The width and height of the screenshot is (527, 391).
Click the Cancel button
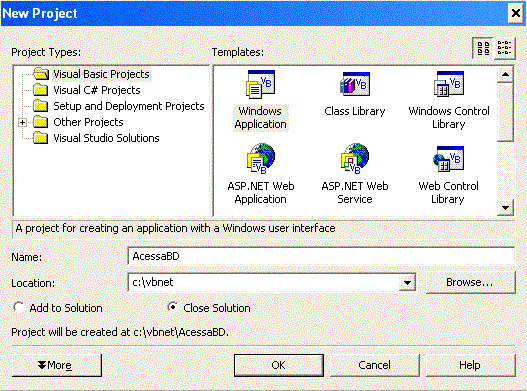[374, 365]
